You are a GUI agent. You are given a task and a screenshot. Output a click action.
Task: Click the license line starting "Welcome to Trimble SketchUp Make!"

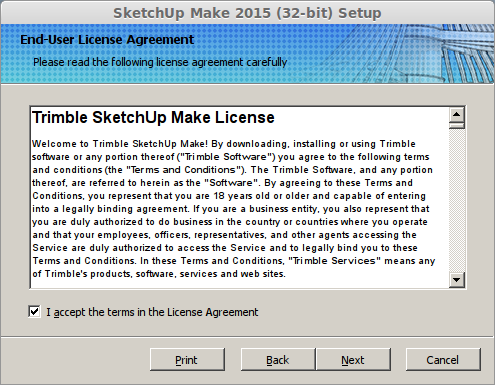pyautogui.click(x=224, y=144)
